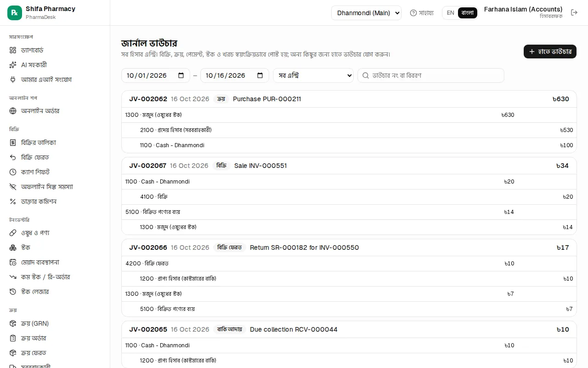Open the ডাক্তার কমিশন sidebar link
The height and width of the screenshot is (368, 588).
[x=55, y=201]
